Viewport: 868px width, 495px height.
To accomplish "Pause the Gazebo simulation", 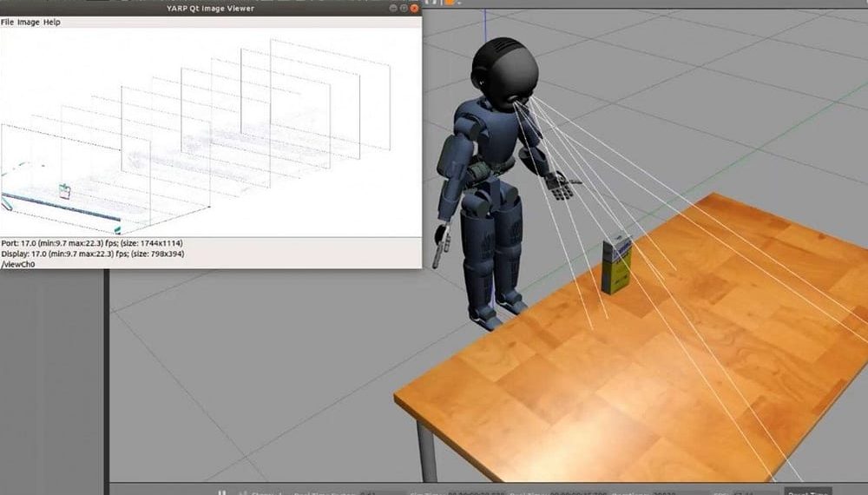I will click(222, 492).
